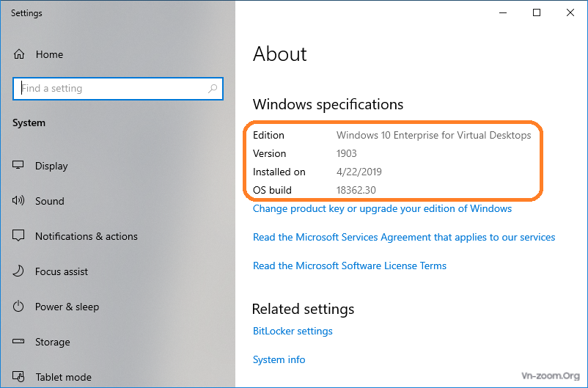This screenshot has height=388, width=588.
Task: Click the OS build value 18362.30
Action: pos(356,190)
